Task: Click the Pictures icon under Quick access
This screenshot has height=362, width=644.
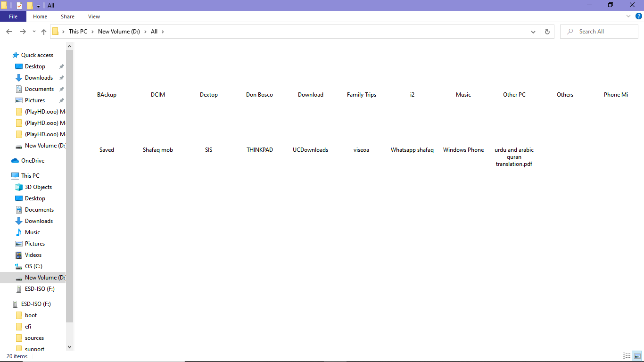Action: coord(19,100)
